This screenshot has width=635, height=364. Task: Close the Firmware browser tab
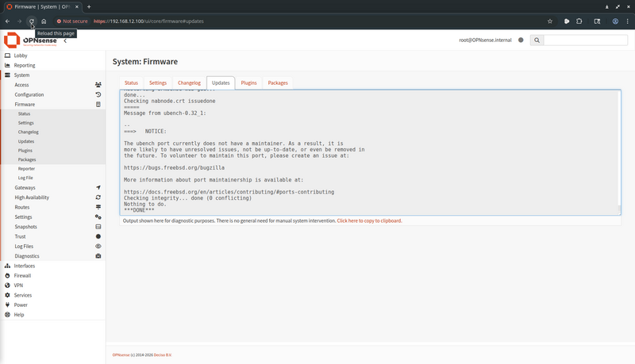[77, 6]
